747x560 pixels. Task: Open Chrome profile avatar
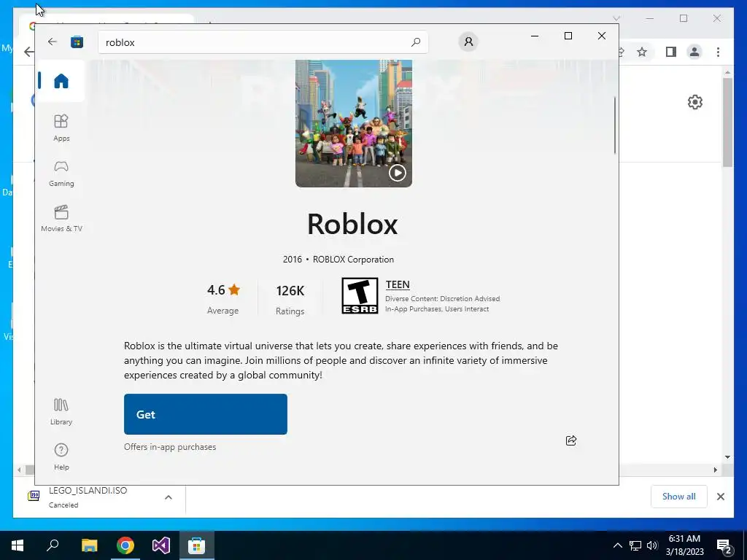694,52
